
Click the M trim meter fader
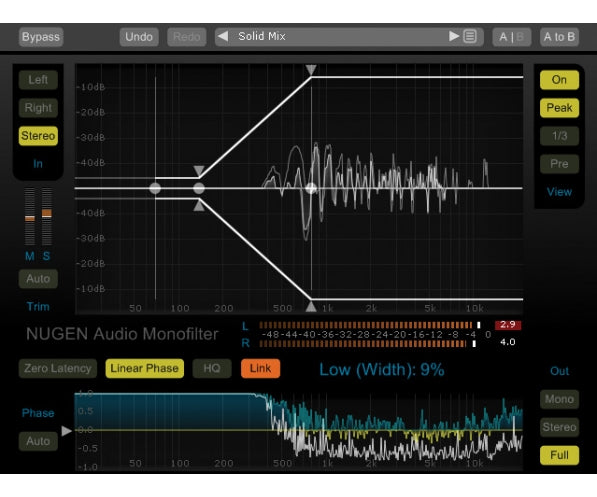[x=30, y=218]
